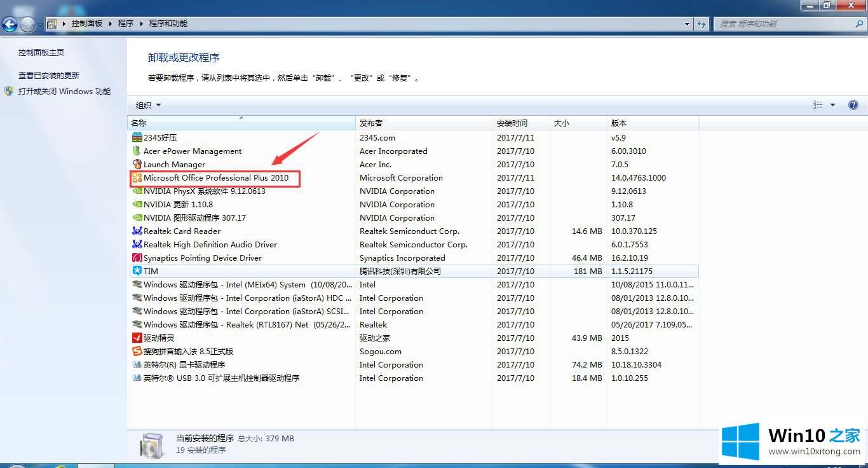Click the 181 MB size cell
The image size is (868, 468).
(x=587, y=272)
